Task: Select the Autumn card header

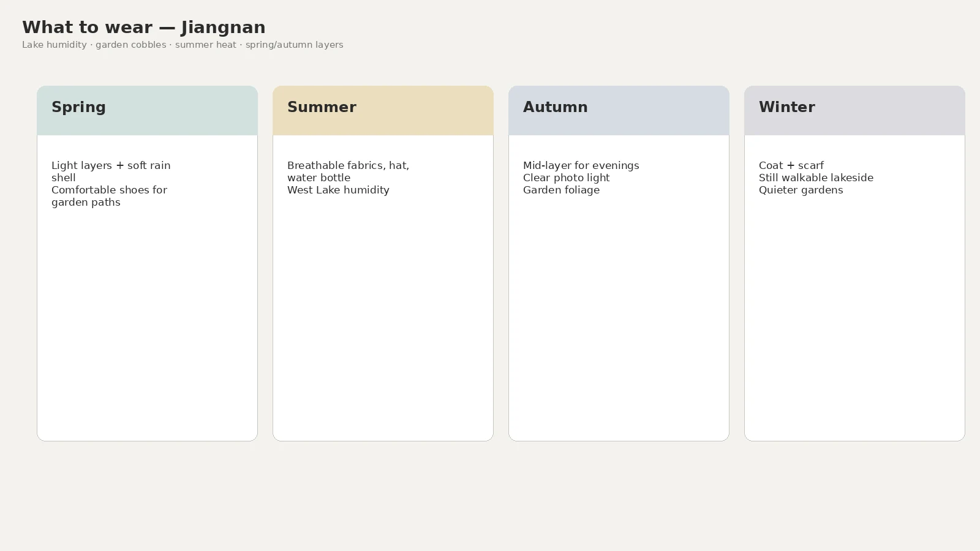Action: [x=619, y=110]
